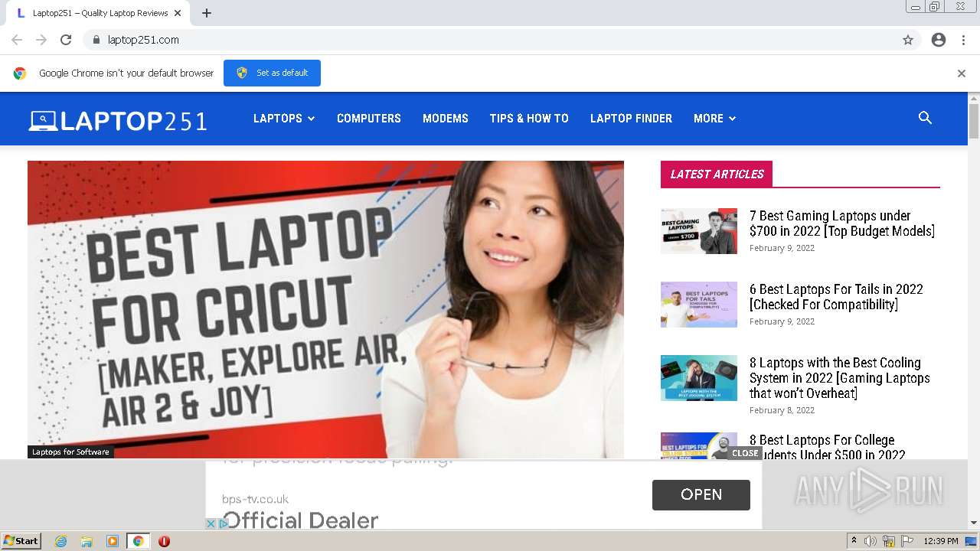This screenshot has height=551, width=980.
Task: Click the browser forward arrow
Action: (41, 40)
